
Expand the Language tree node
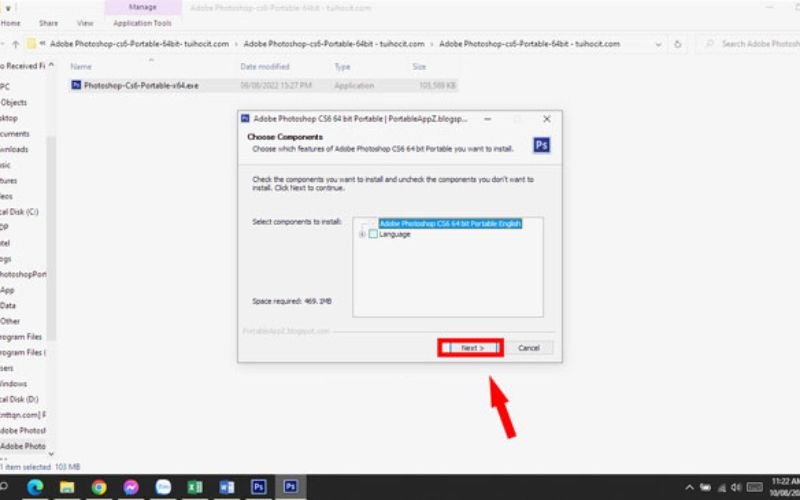pos(362,234)
